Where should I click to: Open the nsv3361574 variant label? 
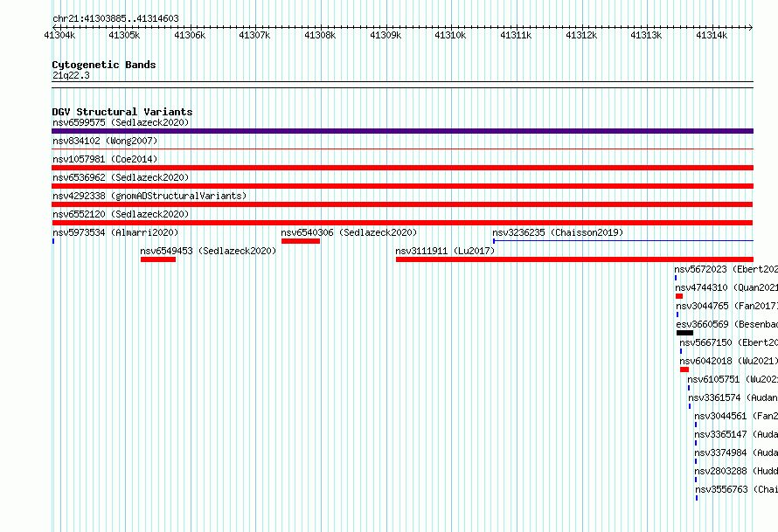tap(733, 397)
